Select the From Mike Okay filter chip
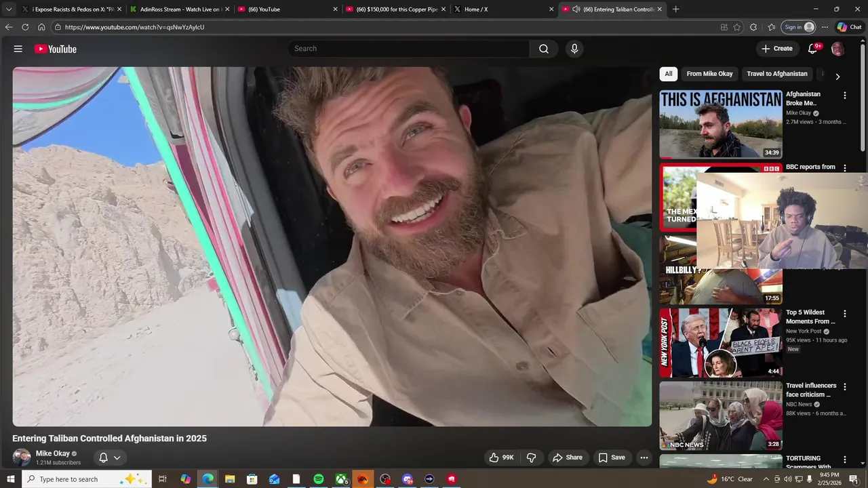 (709, 74)
